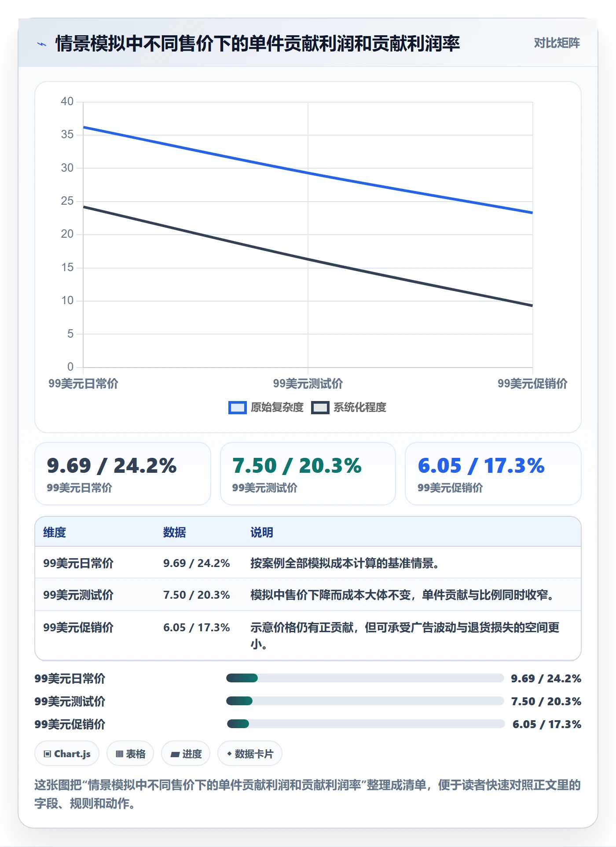Click the 99美元测试价 table row cell
Viewport: 616px width, 847px height.
tap(78, 595)
